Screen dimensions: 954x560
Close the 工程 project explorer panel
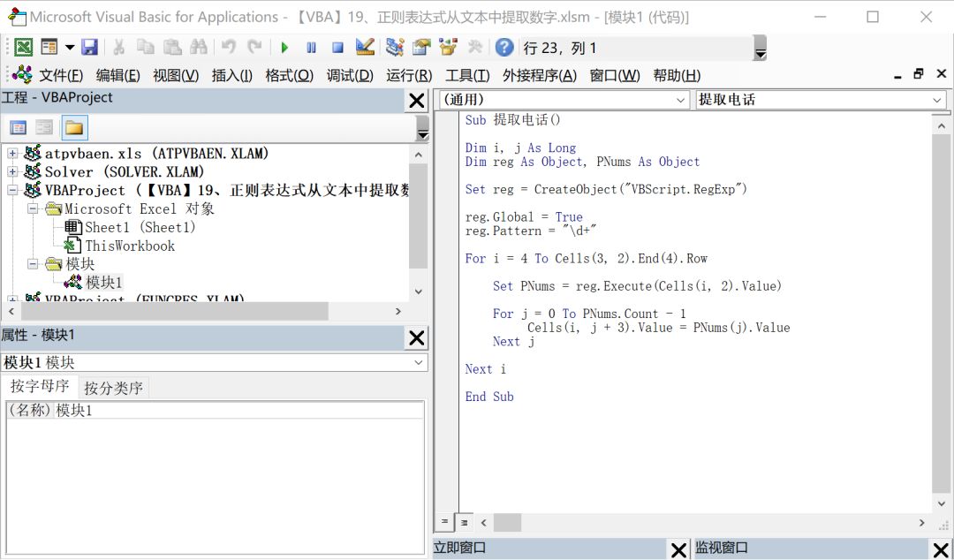(417, 101)
